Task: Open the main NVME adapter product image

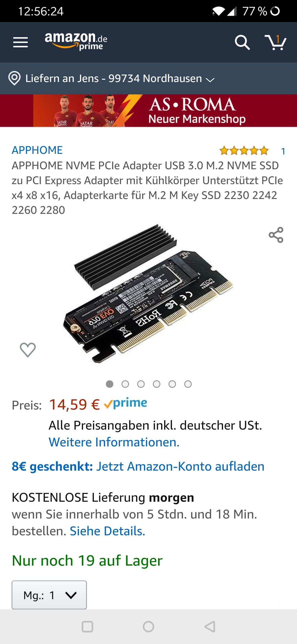Action: 148,293
